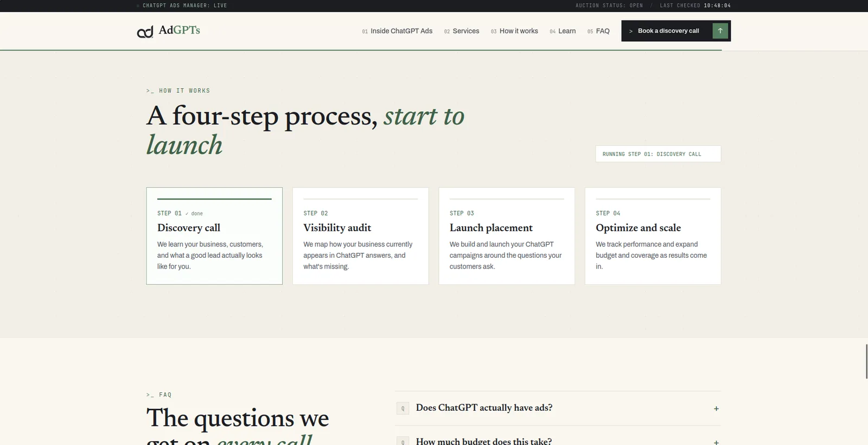The width and height of the screenshot is (868, 445).
Task: Click Book a discovery call button
Action: 676,31
